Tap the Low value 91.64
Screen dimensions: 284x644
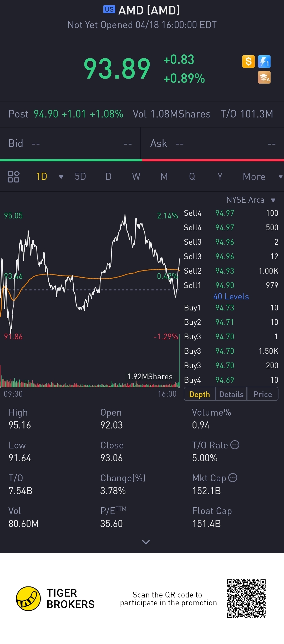(x=20, y=458)
